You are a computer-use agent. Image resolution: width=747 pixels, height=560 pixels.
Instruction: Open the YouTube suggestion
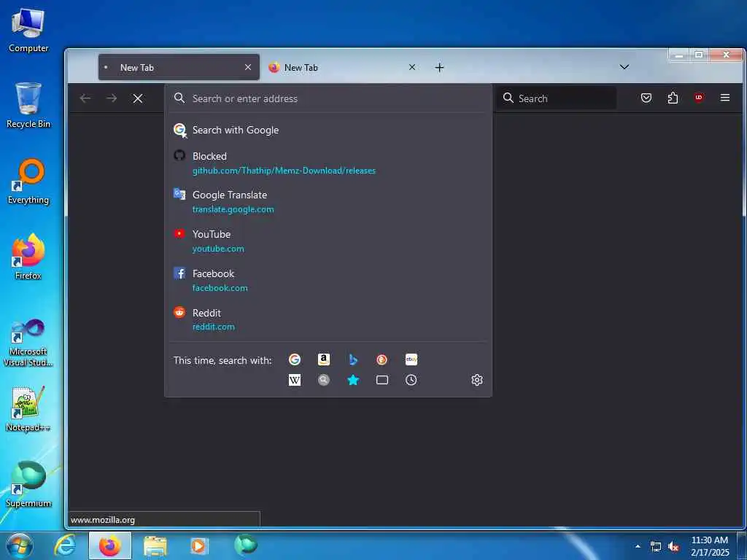328,241
